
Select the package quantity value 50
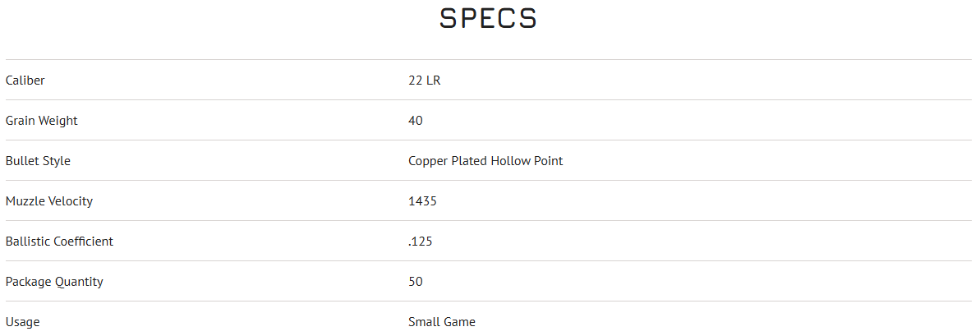416,282
